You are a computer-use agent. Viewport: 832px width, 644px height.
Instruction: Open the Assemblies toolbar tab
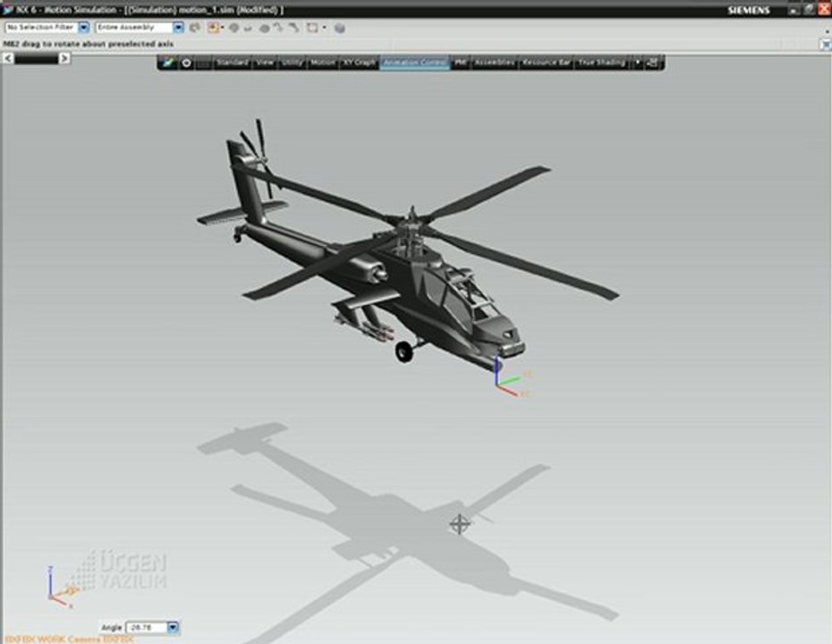(495, 63)
